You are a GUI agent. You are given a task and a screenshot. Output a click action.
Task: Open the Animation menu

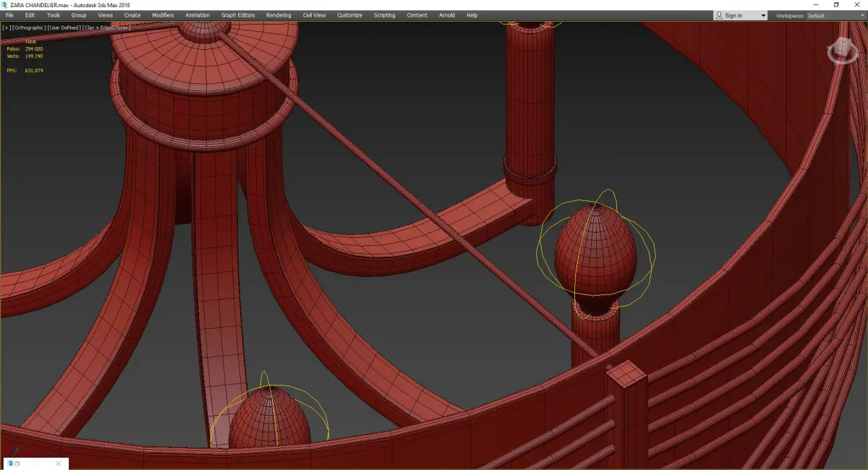(197, 15)
